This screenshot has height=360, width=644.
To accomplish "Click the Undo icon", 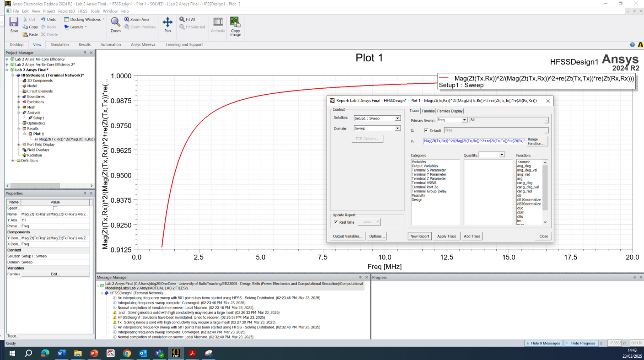I will pos(48,20).
